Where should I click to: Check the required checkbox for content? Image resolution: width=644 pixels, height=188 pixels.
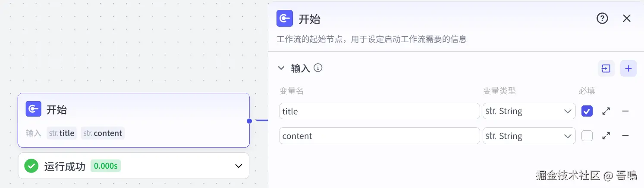click(x=587, y=136)
